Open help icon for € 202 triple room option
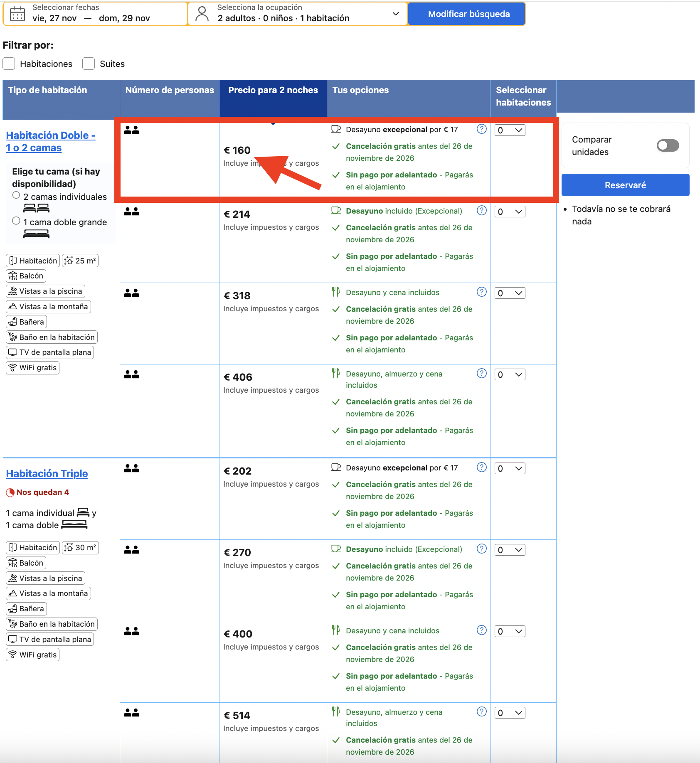This screenshot has width=700, height=763. pyautogui.click(x=481, y=468)
